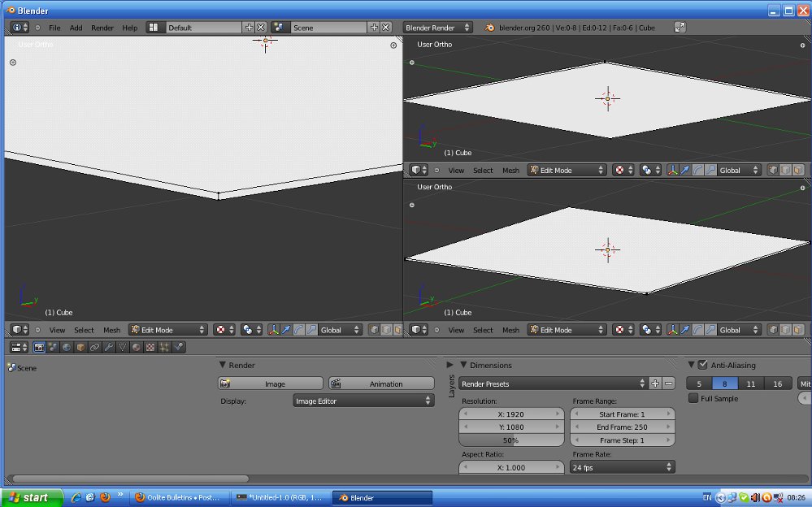
Task: Click the End Frame 250 field
Action: pos(623,427)
